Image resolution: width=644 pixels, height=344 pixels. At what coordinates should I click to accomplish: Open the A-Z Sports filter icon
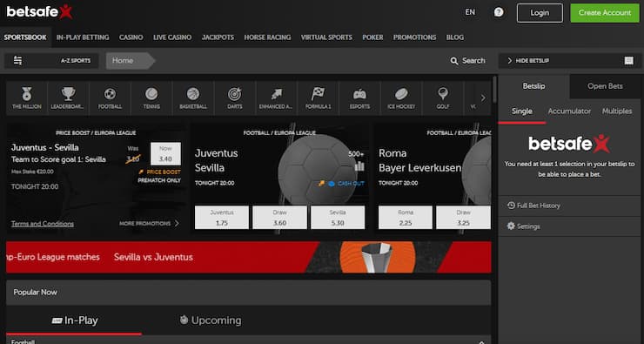point(17,60)
